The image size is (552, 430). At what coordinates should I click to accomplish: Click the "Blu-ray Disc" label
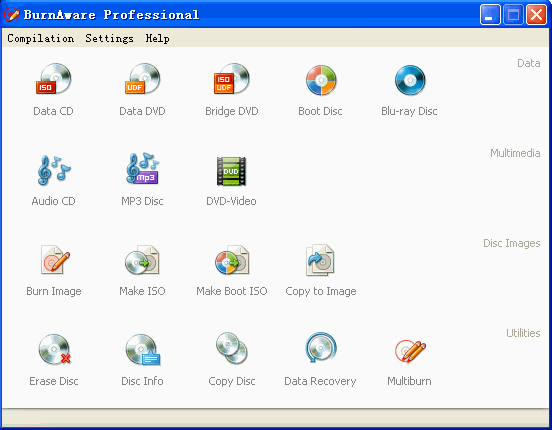409,111
